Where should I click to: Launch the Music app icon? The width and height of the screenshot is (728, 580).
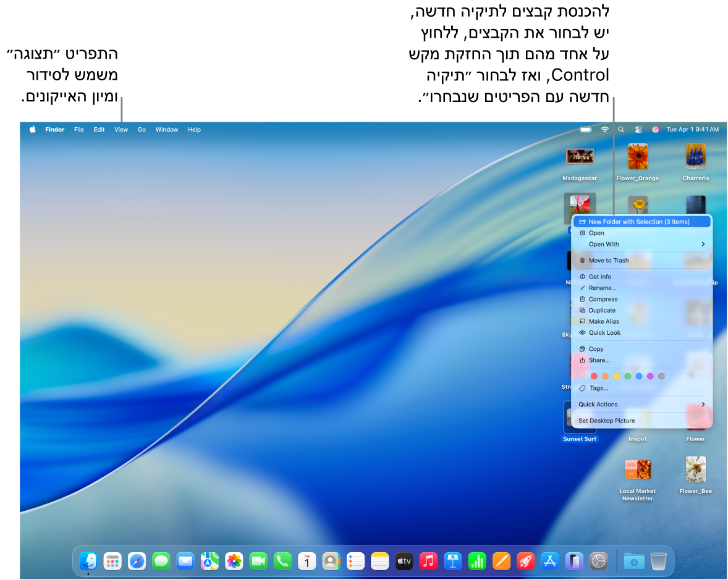428,561
